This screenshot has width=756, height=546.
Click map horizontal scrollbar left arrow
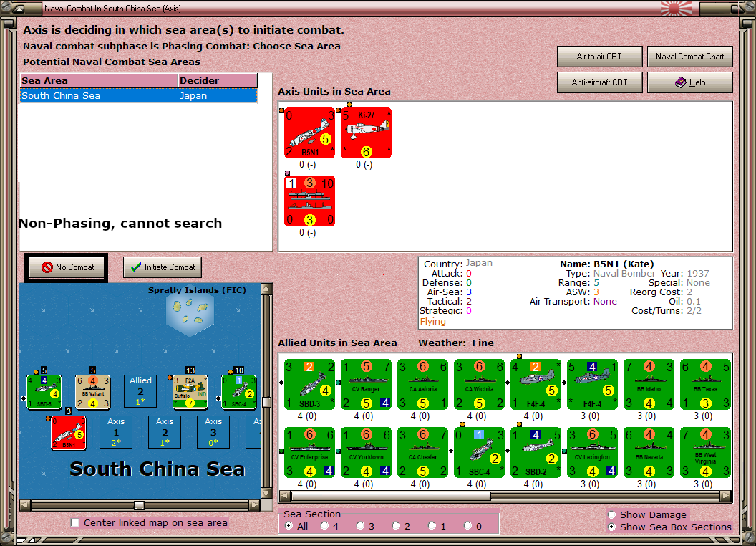[24, 505]
